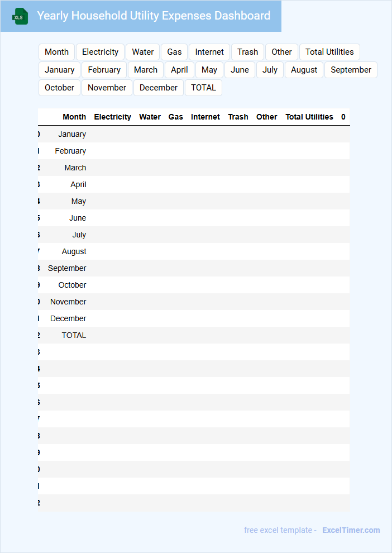This screenshot has height=553, width=392.
Task: Click the August tag button
Action: pos(304,70)
